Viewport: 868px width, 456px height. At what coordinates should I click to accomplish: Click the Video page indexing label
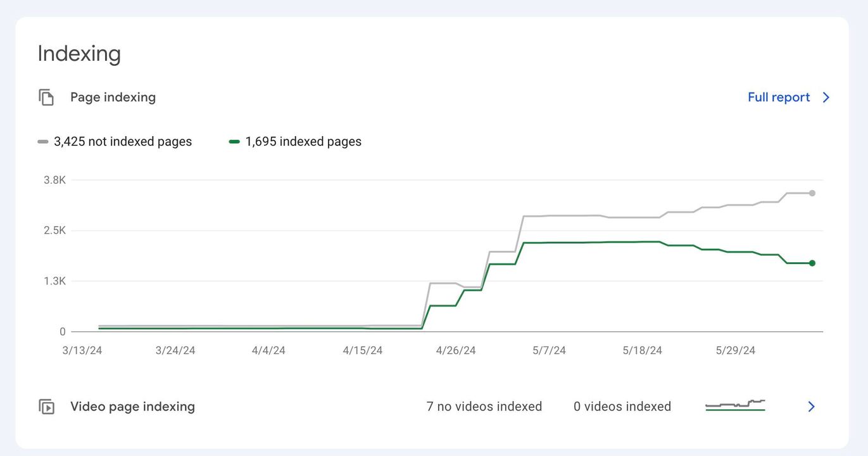click(132, 407)
